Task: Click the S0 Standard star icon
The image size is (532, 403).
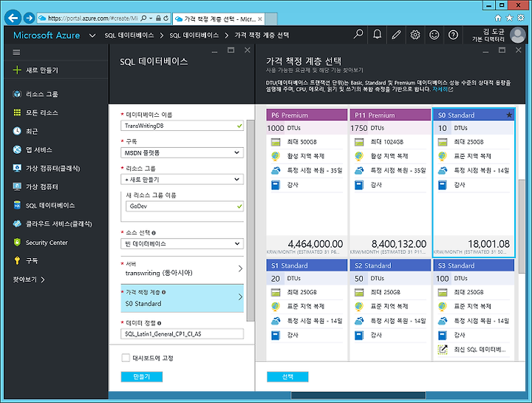Action: click(509, 115)
